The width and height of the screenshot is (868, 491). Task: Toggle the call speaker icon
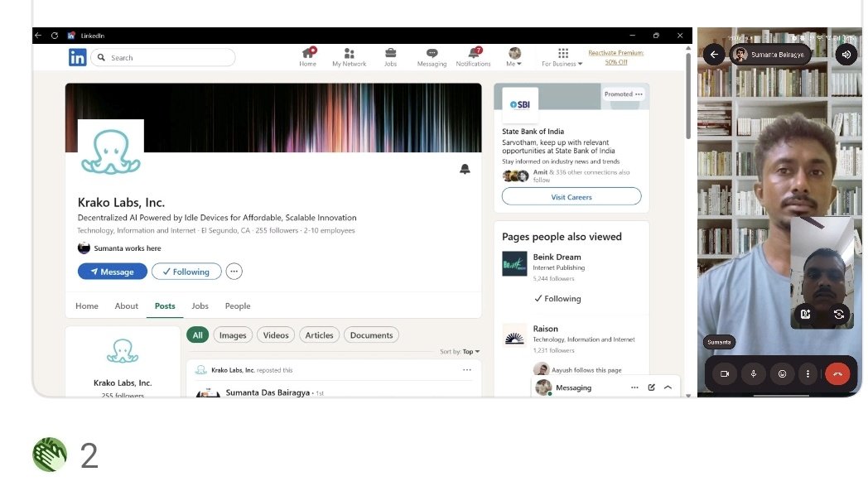pyautogui.click(x=846, y=55)
